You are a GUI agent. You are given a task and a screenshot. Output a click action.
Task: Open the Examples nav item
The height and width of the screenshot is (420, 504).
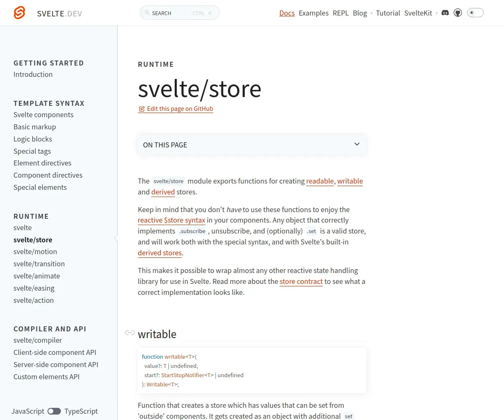click(314, 13)
